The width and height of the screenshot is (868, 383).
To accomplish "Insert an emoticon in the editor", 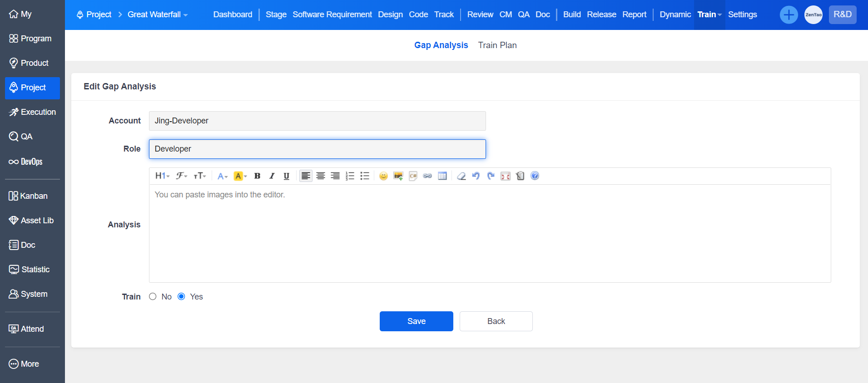I will pyautogui.click(x=383, y=176).
